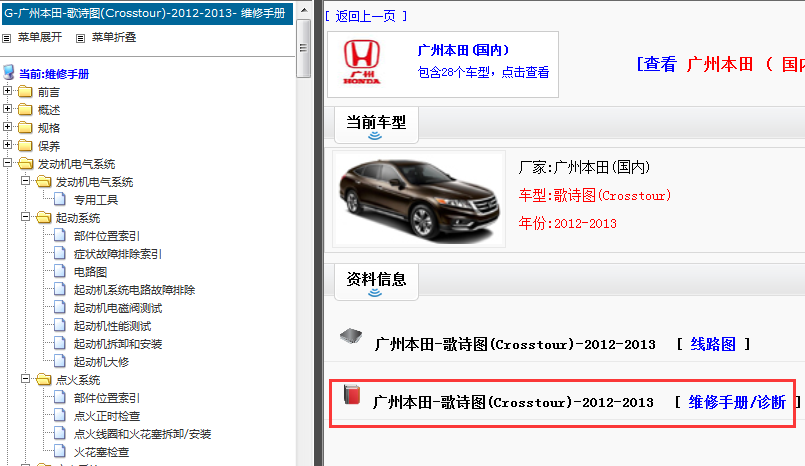805x466 pixels.
Task: Open the 线路图 wiring diagram link
Action: click(x=713, y=344)
